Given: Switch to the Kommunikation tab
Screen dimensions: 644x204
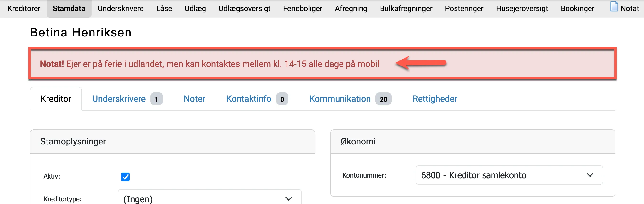Looking at the screenshot, I should click(x=340, y=99).
